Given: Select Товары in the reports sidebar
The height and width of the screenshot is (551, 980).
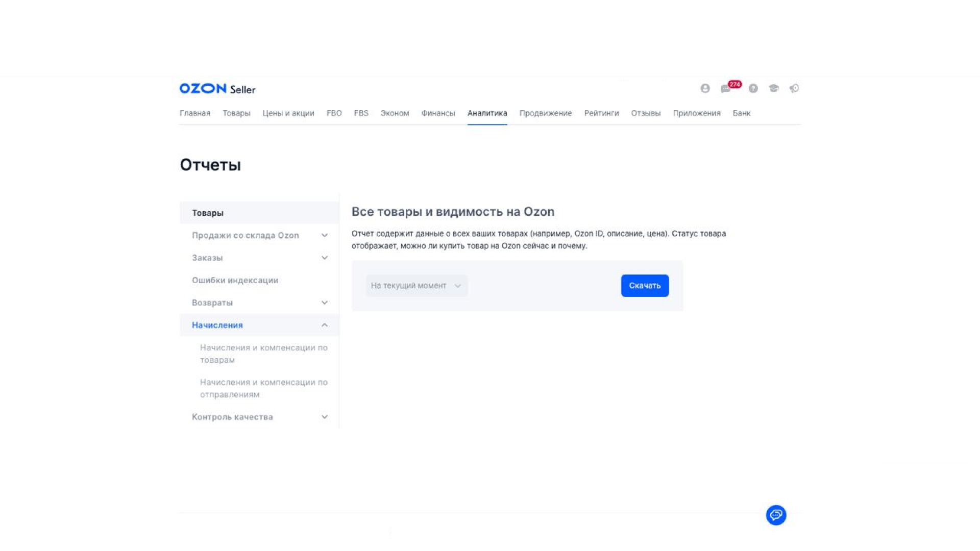Looking at the screenshot, I should click(259, 213).
